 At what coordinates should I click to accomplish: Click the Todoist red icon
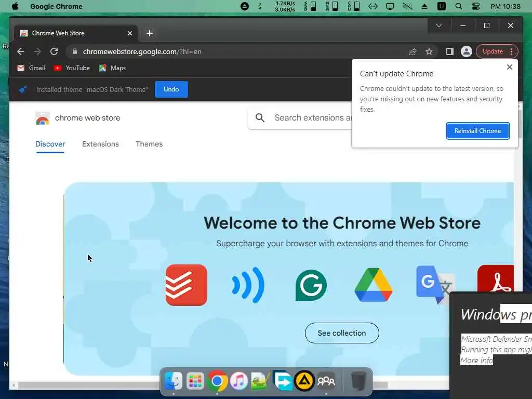[187, 285]
